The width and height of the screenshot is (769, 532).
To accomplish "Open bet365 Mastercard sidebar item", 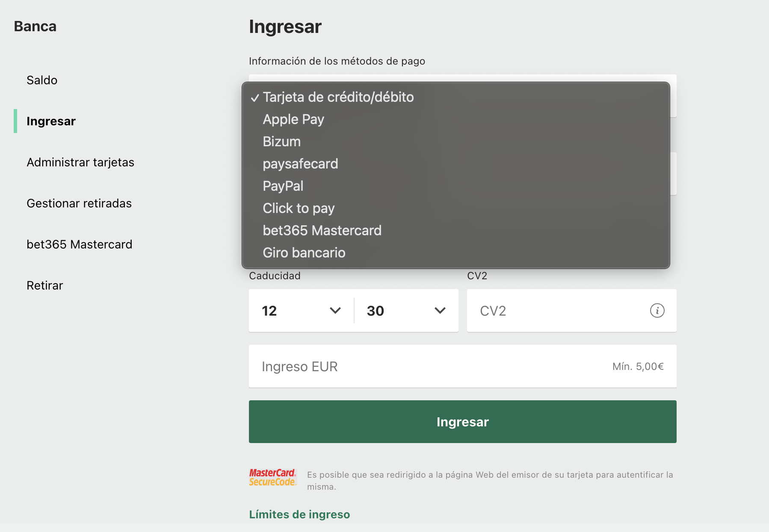I will pyautogui.click(x=80, y=244).
